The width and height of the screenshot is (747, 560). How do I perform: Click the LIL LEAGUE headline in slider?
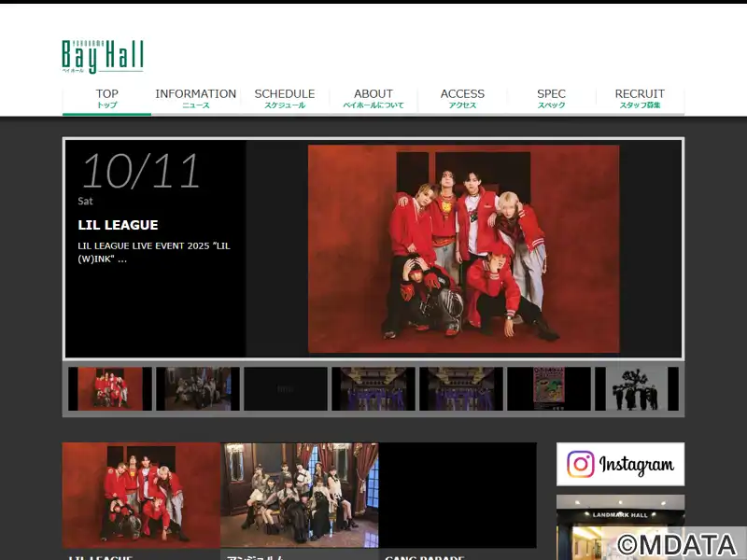pos(118,225)
